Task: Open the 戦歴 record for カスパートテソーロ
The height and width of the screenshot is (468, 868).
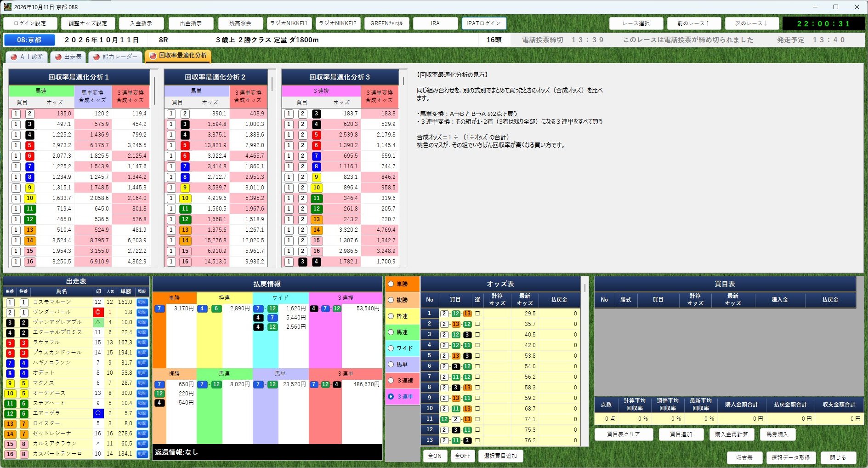Action: tap(142, 454)
